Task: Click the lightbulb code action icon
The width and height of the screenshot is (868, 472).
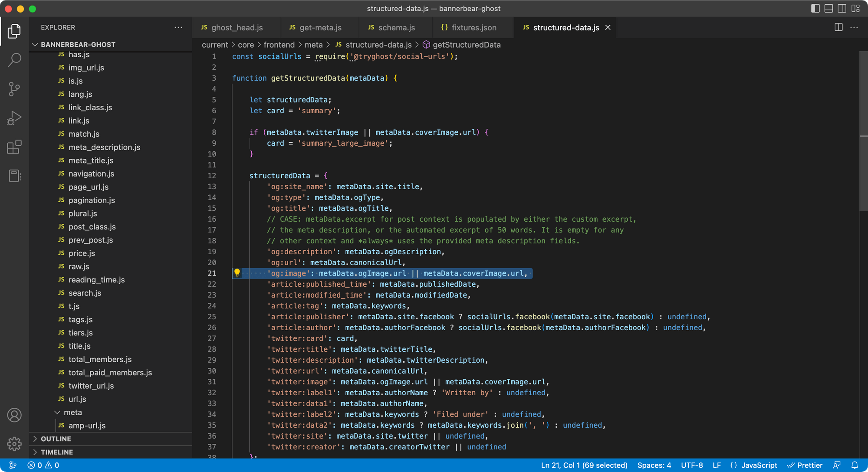Action: coord(237,273)
